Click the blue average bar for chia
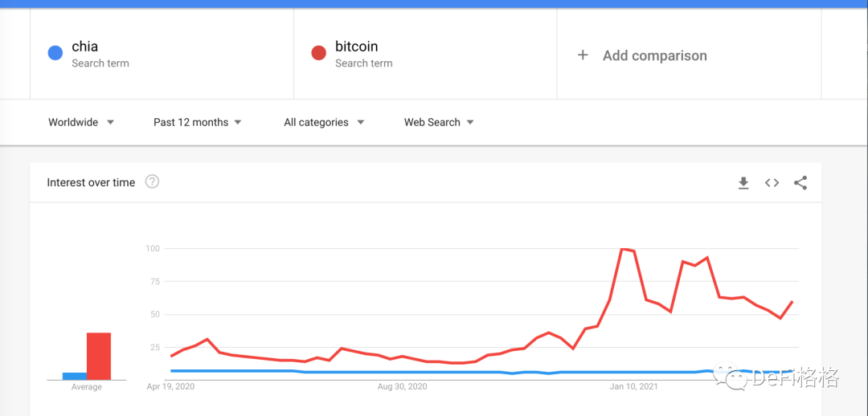 [74, 376]
